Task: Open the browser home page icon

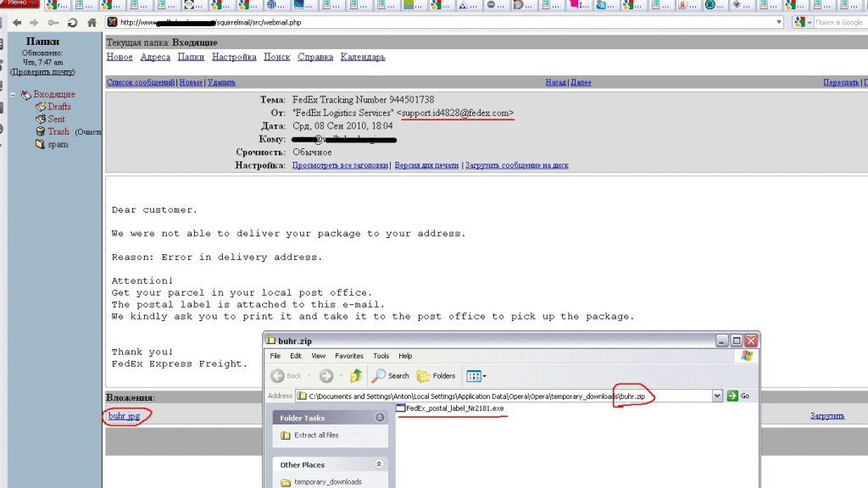Action: [92, 23]
